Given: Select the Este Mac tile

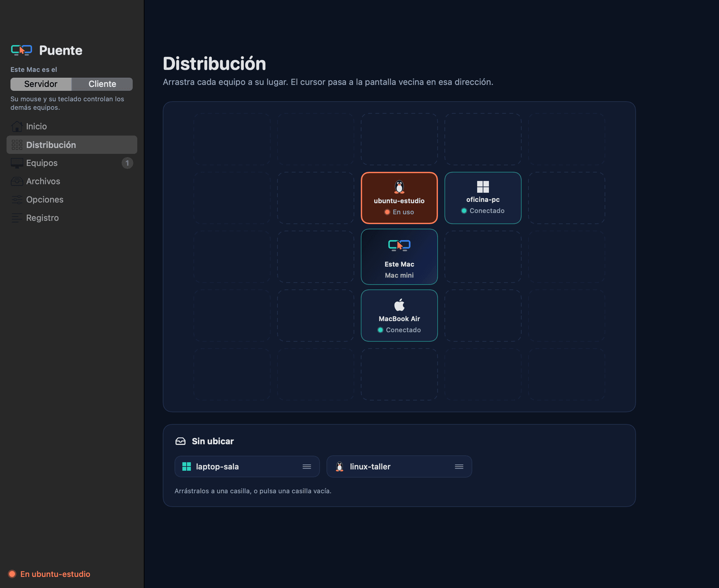Looking at the screenshot, I should tap(399, 257).
